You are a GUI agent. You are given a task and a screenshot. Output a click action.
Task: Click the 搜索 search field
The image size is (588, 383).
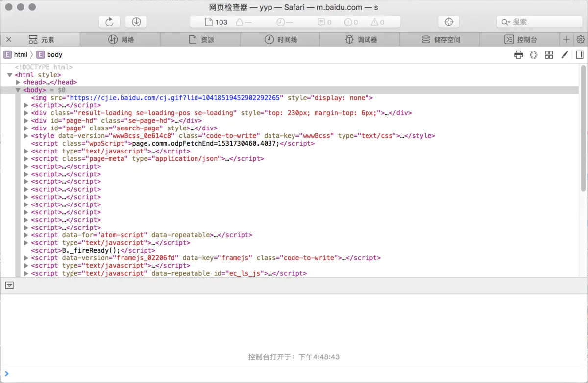pos(539,22)
